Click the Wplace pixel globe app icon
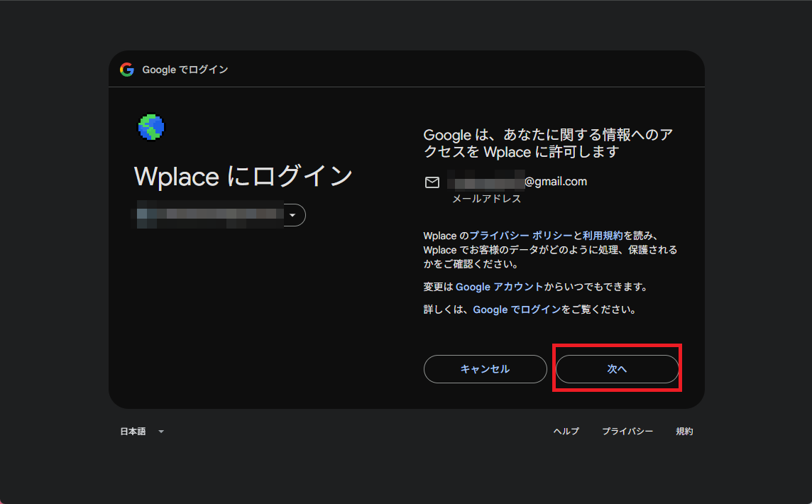812x504 pixels. pos(151,127)
